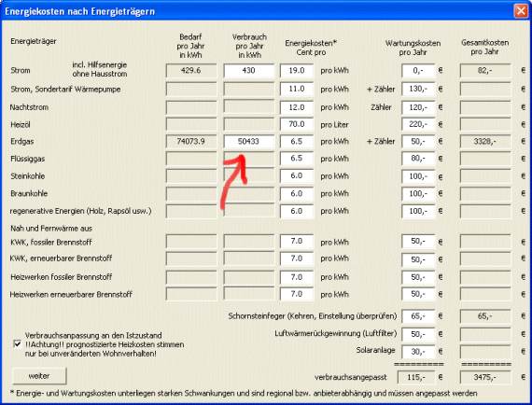Viewport: 532px width, 405px height.
Task: Edit Erdgas Verbrauch field showing 50433
Action: coord(248,142)
